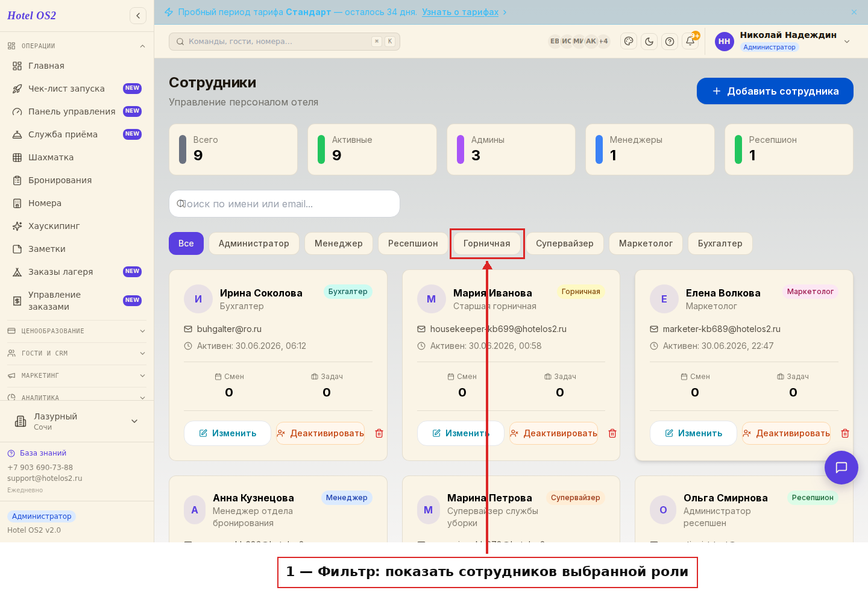
Task: Click the Узнать о тарифах link
Action: pyautogui.click(x=461, y=12)
